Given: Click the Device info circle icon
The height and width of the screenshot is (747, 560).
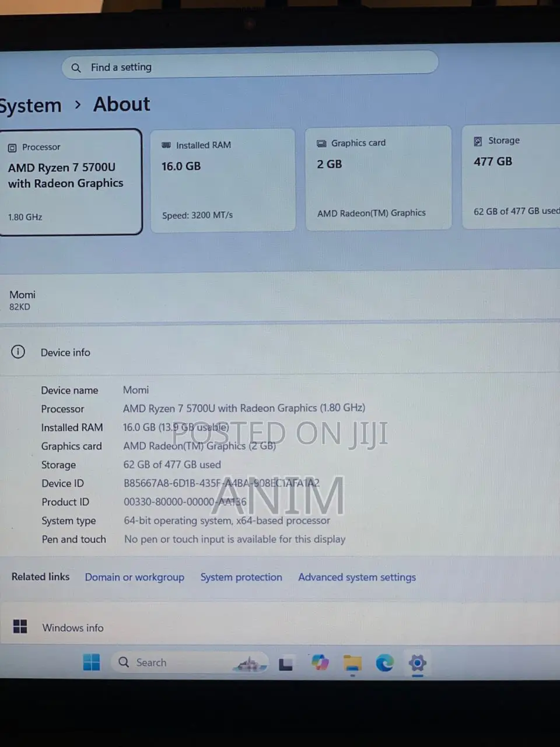Looking at the screenshot, I should point(18,352).
